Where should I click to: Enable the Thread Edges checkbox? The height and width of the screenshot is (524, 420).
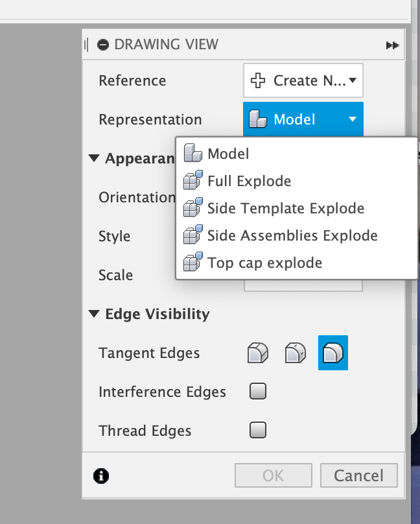(x=258, y=430)
